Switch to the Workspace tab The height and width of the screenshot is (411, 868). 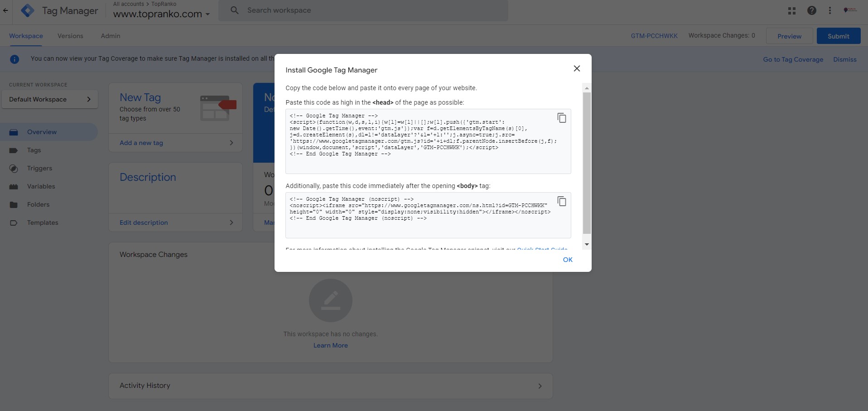pos(26,36)
